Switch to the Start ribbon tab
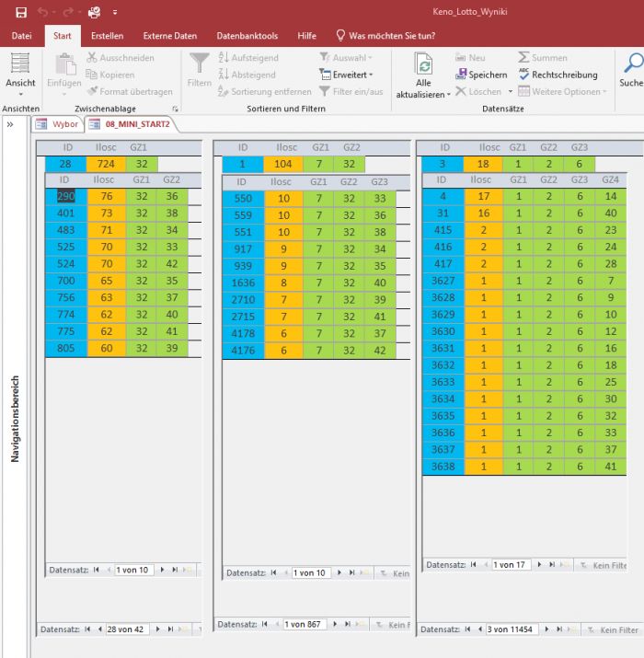This screenshot has width=644, height=658. [62, 36]
